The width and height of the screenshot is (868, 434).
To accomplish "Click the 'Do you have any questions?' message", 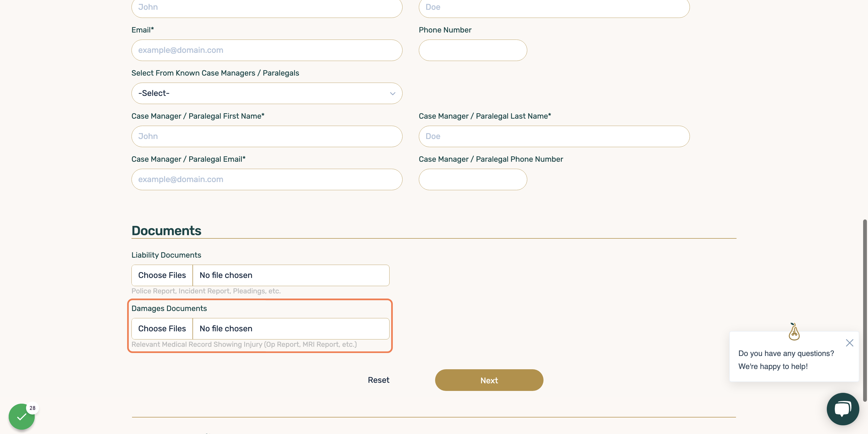I will (x=786, y=353).
